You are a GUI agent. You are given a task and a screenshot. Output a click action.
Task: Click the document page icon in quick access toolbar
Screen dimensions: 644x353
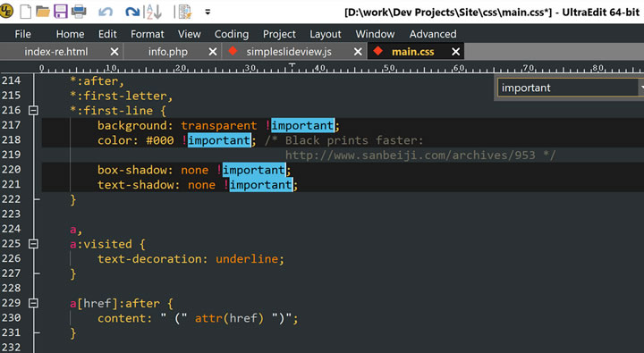tap(185, 12)
